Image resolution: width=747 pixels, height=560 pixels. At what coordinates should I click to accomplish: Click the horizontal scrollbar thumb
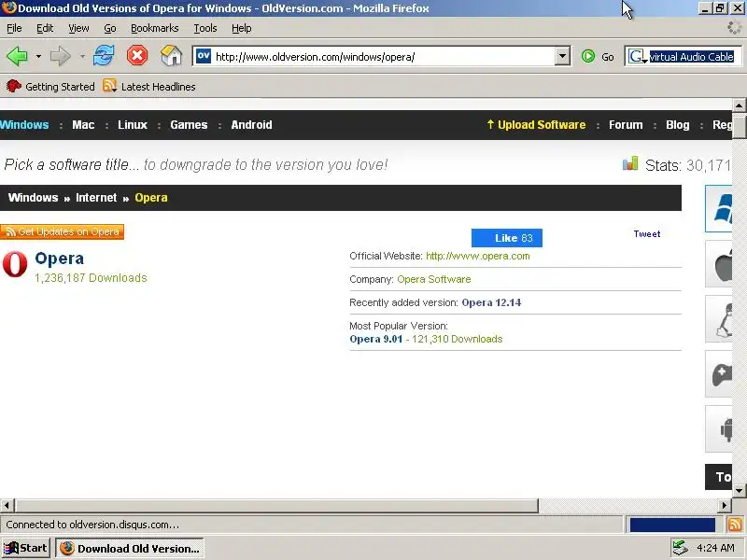276,505
